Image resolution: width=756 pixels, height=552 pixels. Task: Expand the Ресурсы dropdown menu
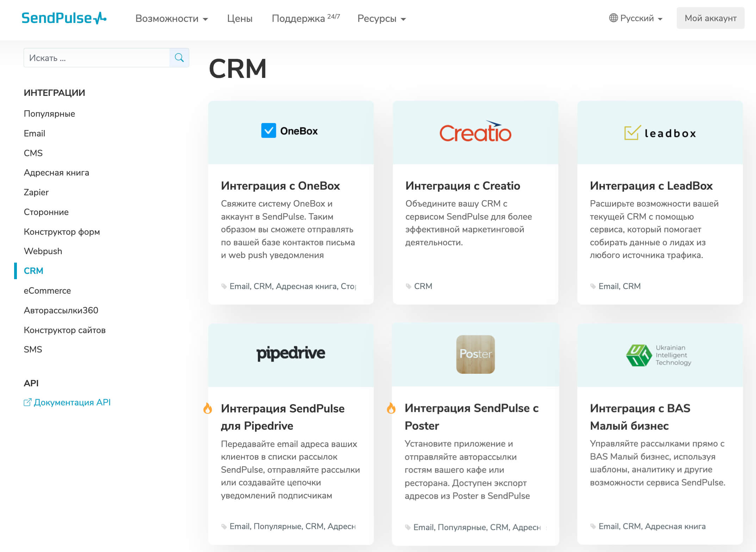[x=382, y=18]
